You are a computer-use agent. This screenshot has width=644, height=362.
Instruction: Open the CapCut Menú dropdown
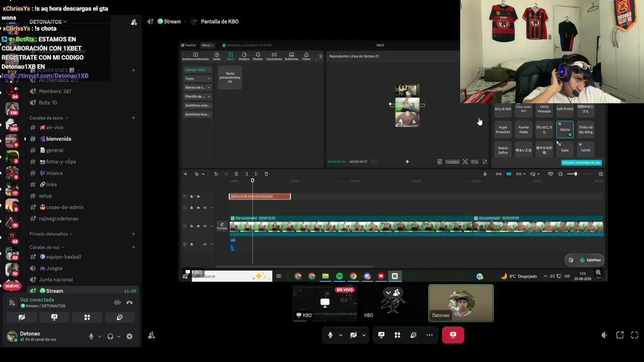[207, 45]
